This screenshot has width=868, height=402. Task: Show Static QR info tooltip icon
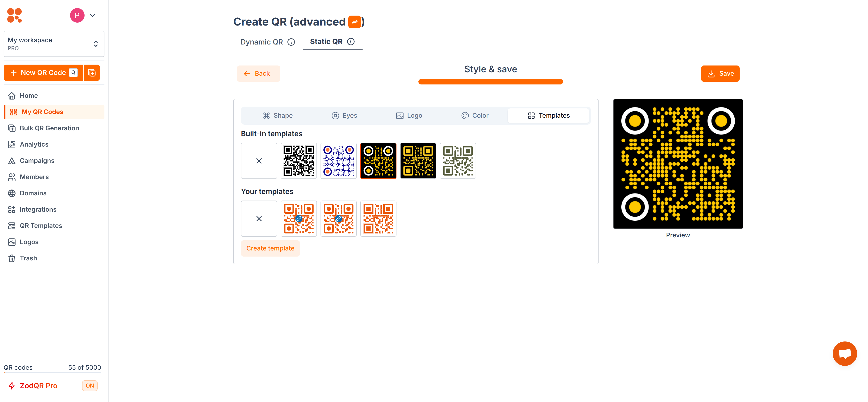(351, 42)
